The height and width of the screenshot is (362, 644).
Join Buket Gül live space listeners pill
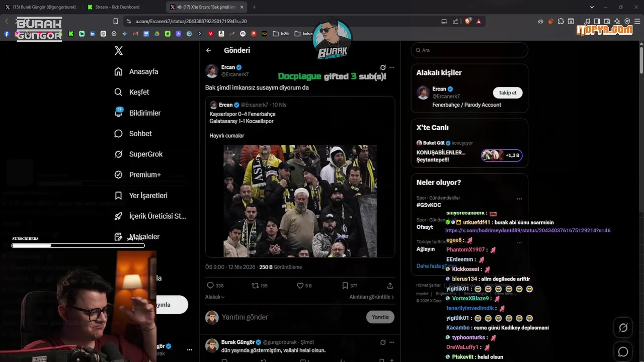502,155
